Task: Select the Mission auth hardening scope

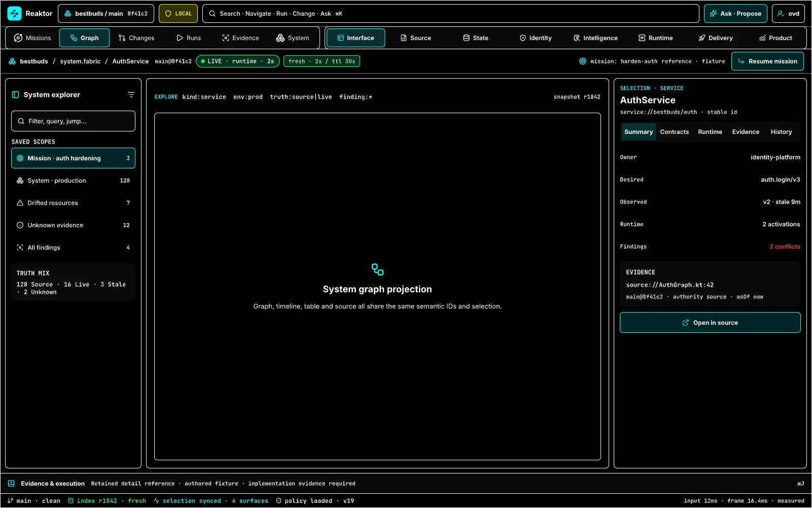Action: (x=73, y=158)
